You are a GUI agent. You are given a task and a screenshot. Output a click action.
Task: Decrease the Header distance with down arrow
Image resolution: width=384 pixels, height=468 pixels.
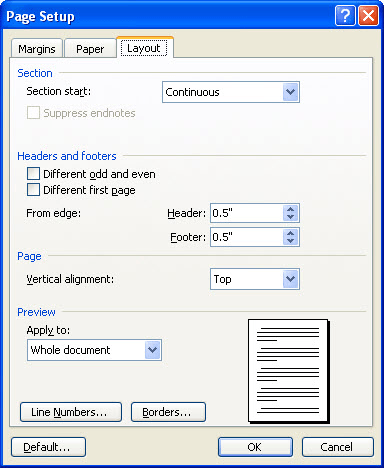point(290,217)
